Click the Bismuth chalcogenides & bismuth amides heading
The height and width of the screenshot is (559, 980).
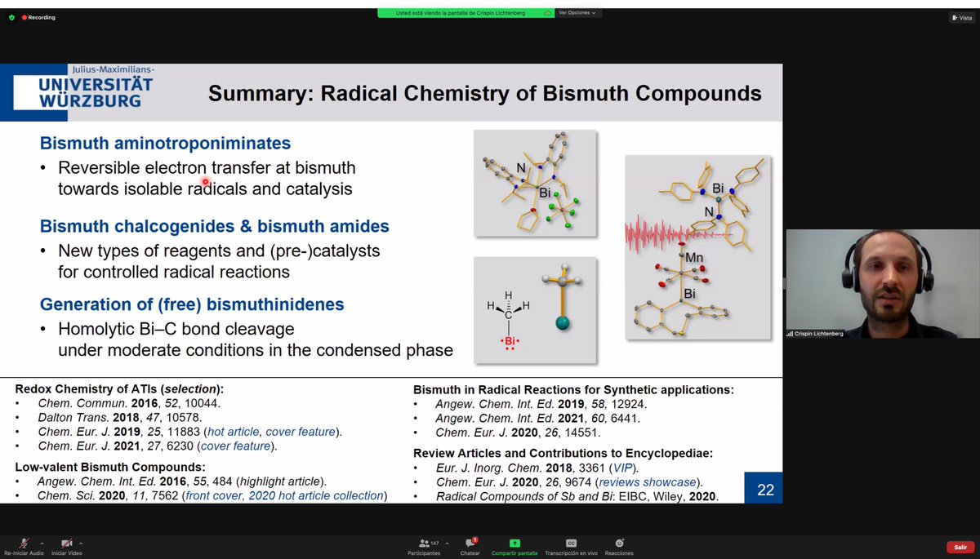tap(215, 226)
